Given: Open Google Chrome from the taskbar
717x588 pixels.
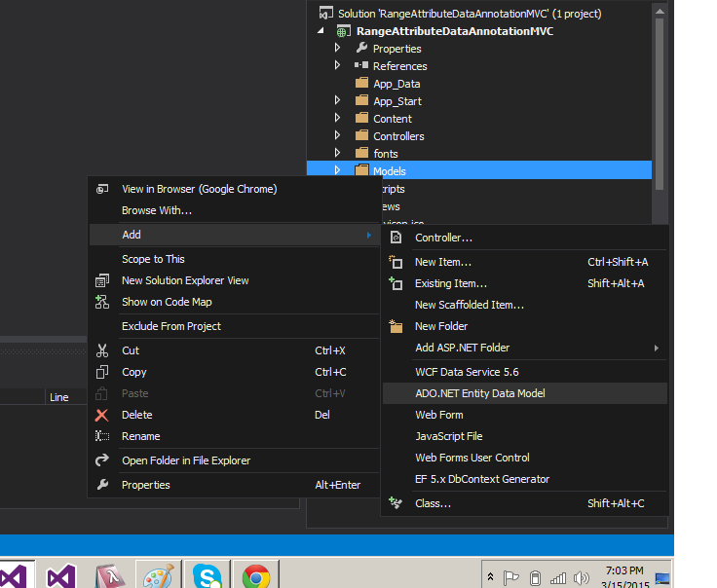Looking at the screenshot, I should click(x=256, y=576).
